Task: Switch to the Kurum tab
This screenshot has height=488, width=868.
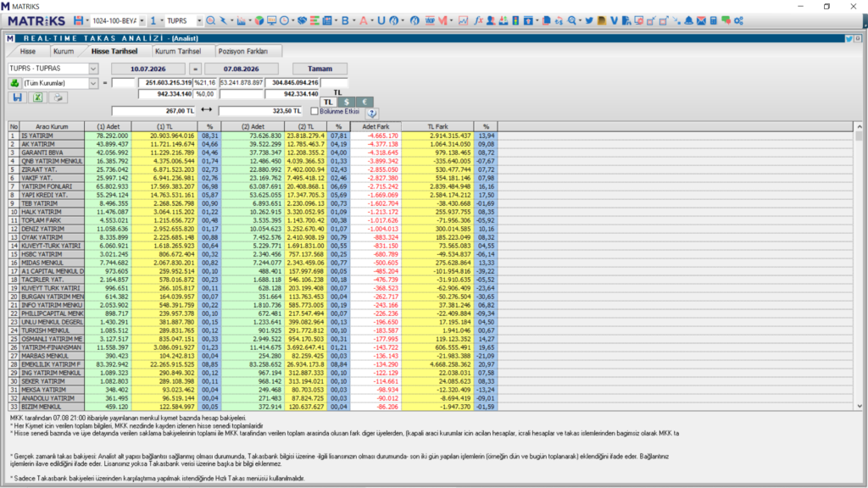Action: coord(63,52)
